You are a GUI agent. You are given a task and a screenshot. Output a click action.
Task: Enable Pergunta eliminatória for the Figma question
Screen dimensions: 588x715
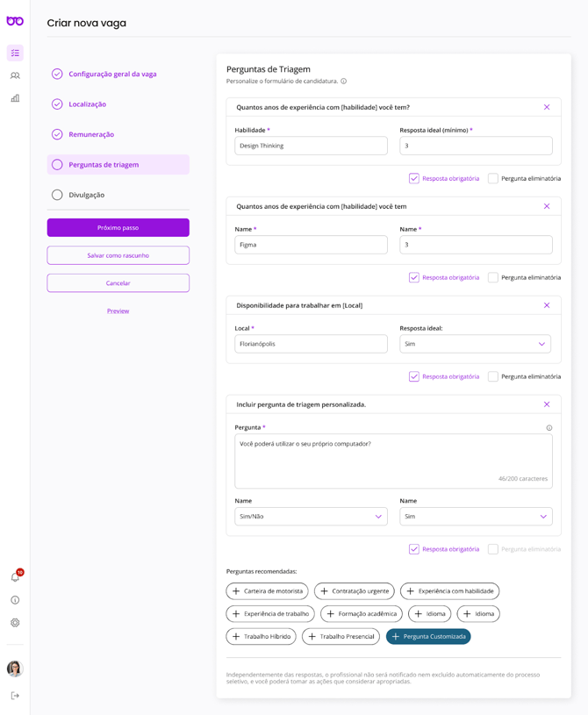pos(493,277)
